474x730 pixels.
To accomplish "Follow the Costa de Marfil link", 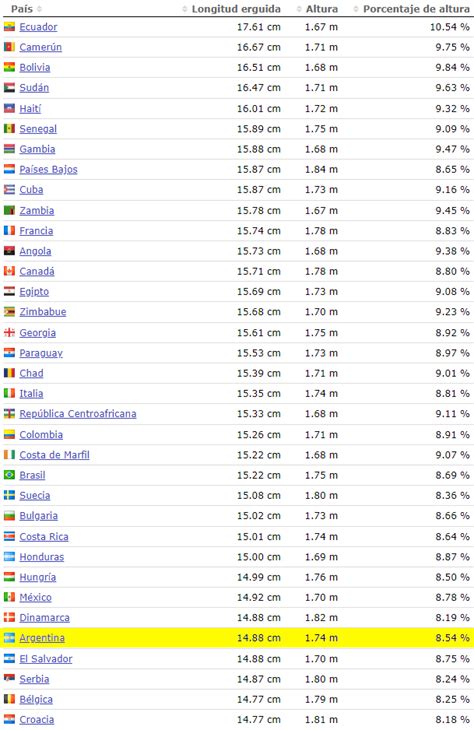I will click(54, 455).
